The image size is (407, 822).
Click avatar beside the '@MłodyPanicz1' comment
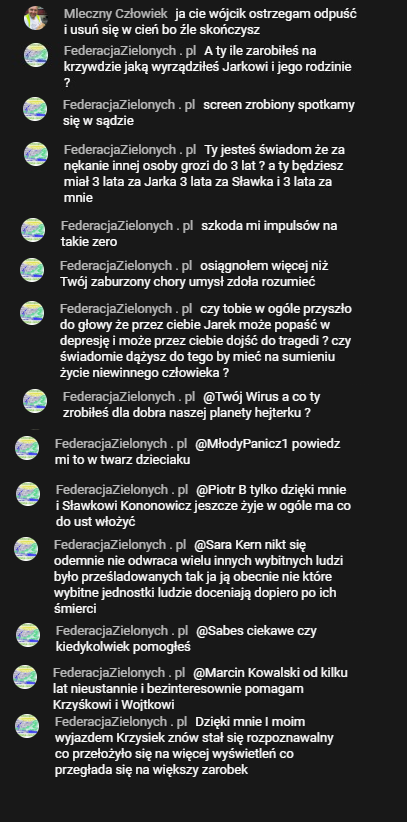point(27,448)
